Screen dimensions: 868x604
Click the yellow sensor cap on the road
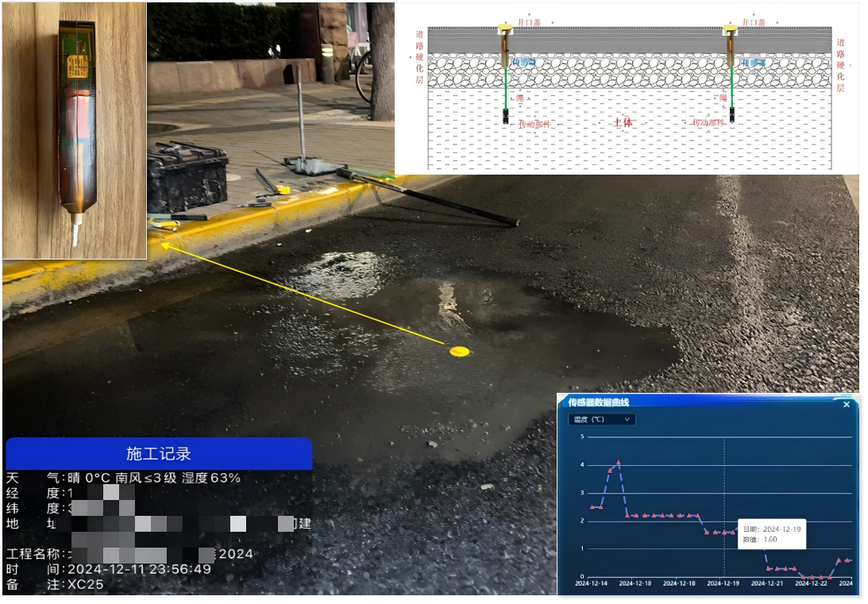click(459, 351)
